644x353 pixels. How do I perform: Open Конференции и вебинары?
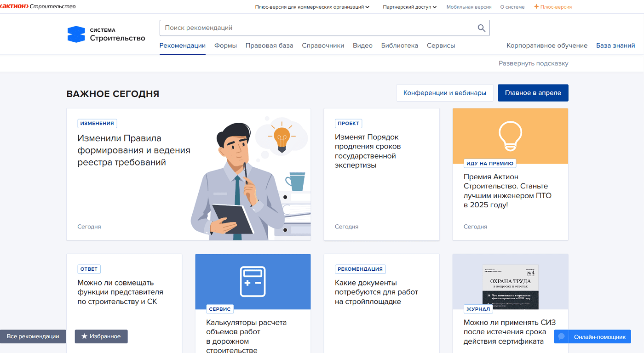click(444, 92)
